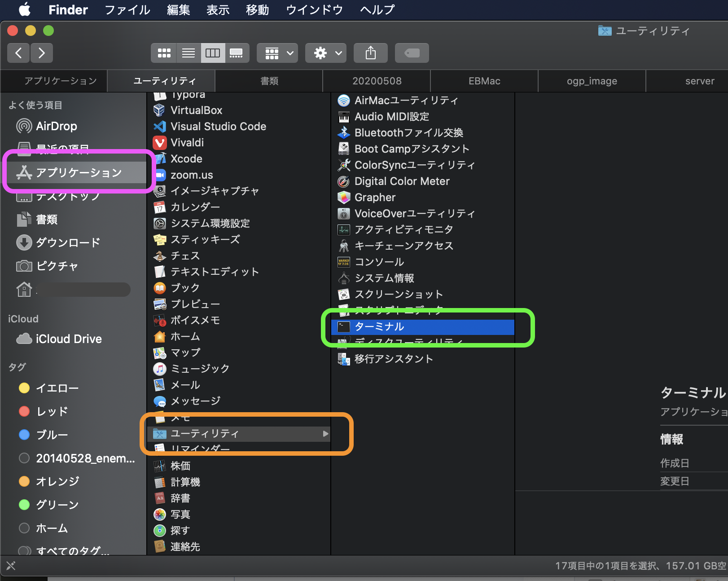Select the zoom.us app
The height and width of the screenshot is (581, 728).
239,175
